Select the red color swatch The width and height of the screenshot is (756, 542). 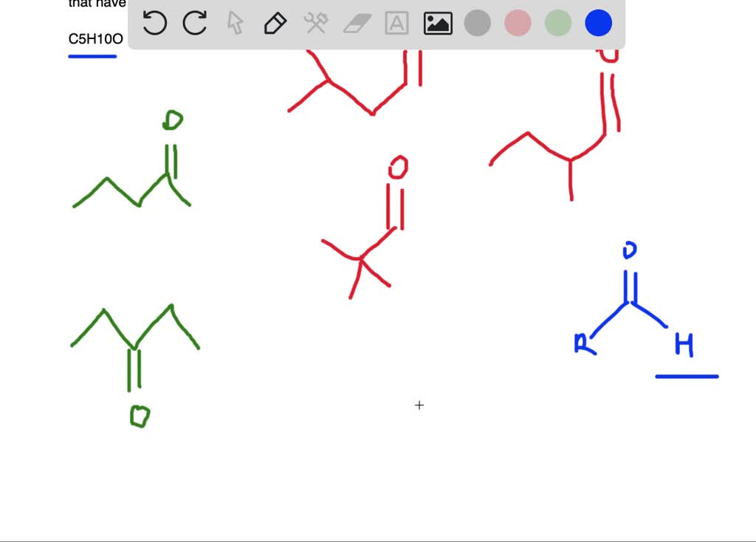pos(517,23)
